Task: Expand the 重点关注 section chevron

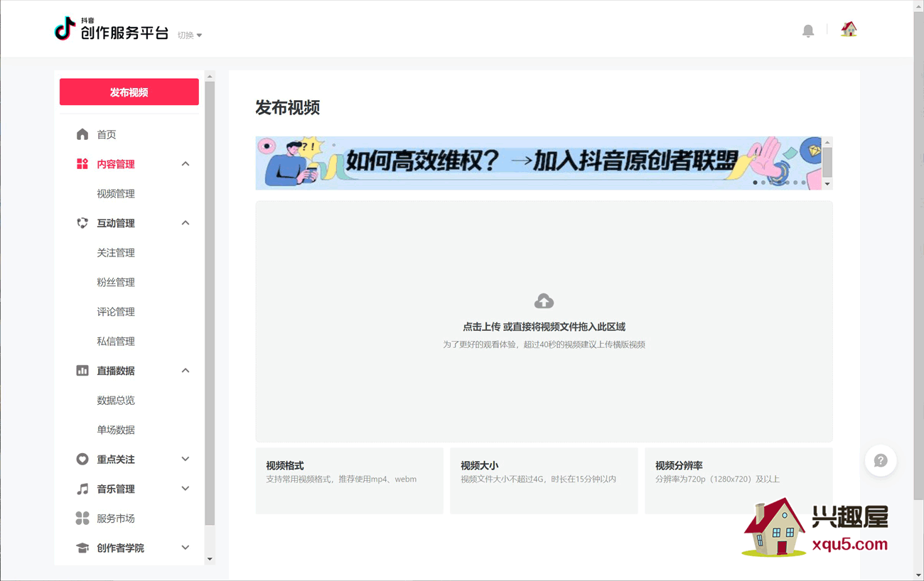Action: click(x=186, y=460)
